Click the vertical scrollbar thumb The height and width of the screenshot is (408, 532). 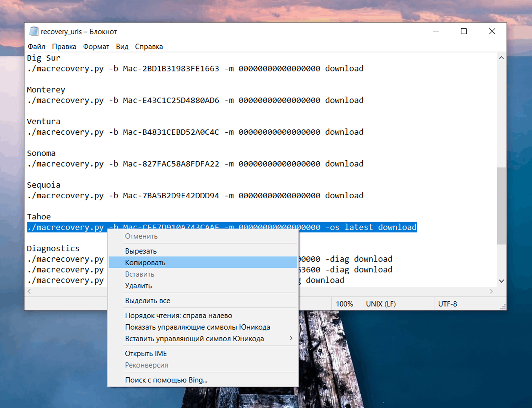tap(501, 206)
